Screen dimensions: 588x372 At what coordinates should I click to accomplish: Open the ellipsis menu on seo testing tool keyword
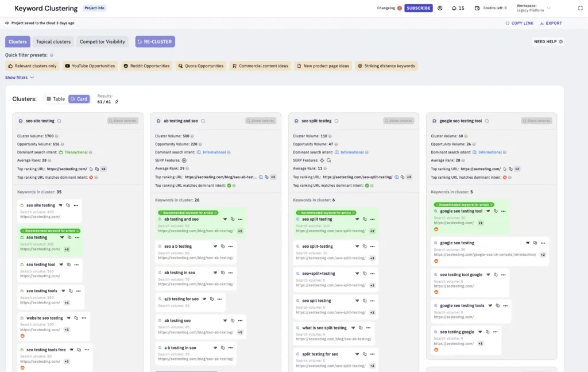(x=75, y=264)
